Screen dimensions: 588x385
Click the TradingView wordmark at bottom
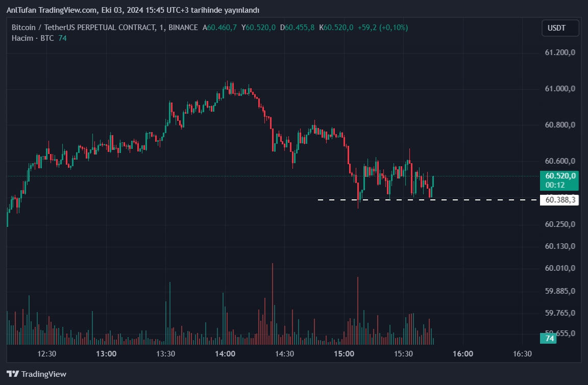[44, 374]
